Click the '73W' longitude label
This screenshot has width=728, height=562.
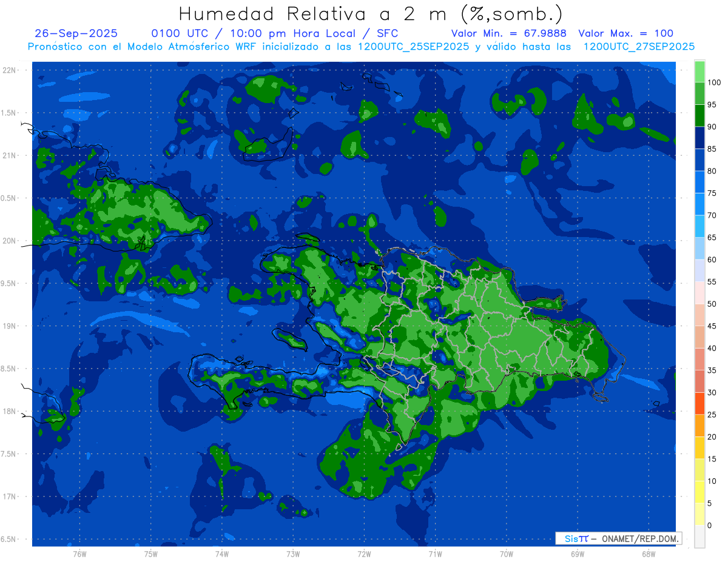click(x=293, y=554)
